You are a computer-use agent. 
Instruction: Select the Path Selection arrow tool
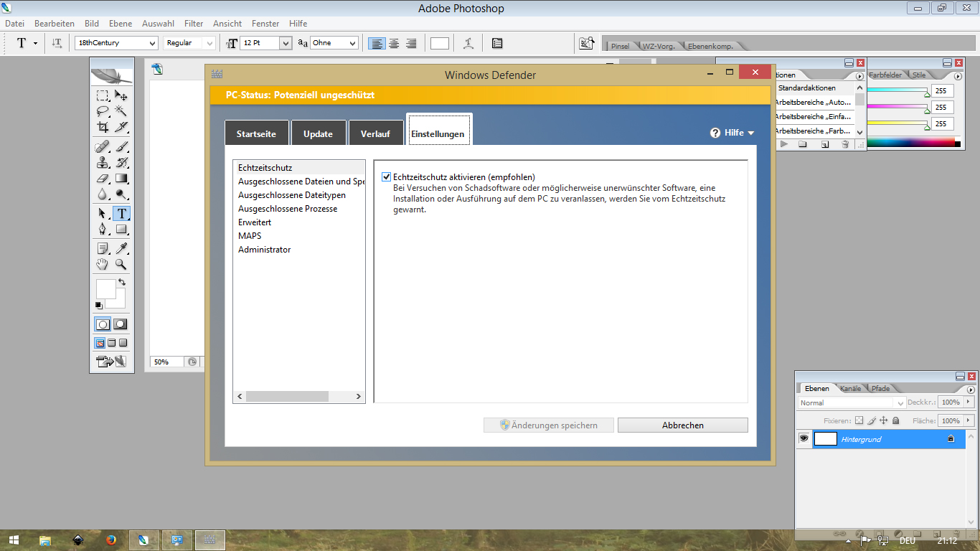103,214
